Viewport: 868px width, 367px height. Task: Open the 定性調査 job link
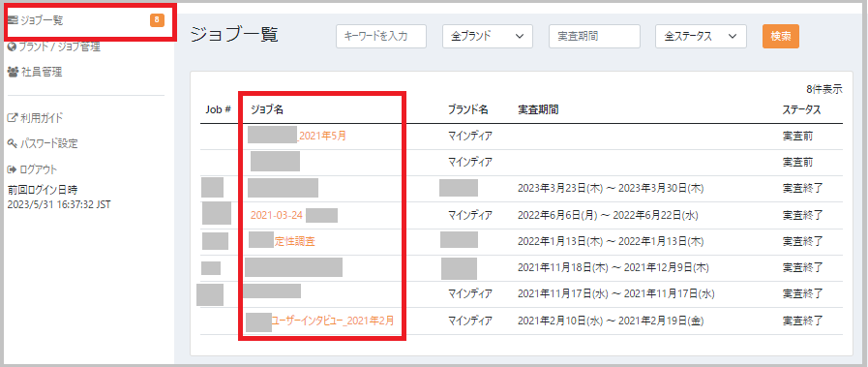[295, 242]
